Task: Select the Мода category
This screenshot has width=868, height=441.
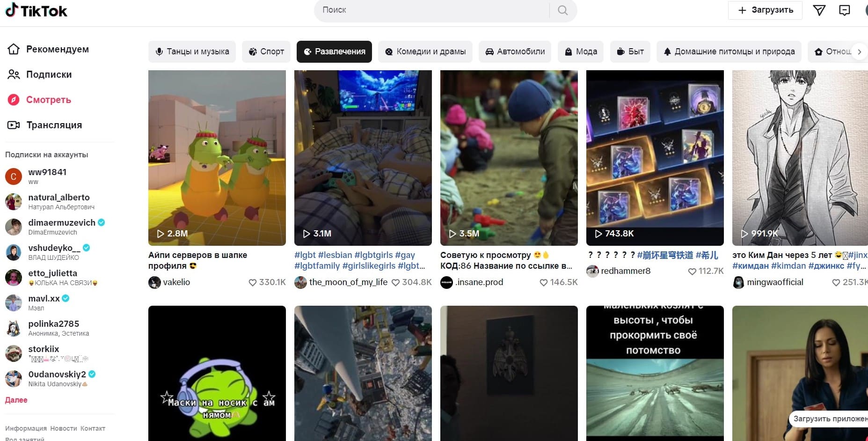Action: pyautogui.click(x=581, y=51)
